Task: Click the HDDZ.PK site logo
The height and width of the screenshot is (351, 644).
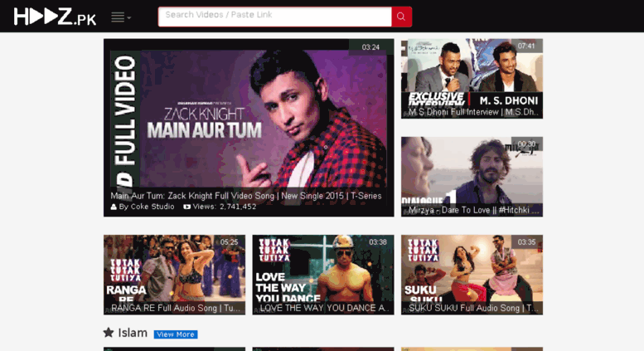Action: 55,17
